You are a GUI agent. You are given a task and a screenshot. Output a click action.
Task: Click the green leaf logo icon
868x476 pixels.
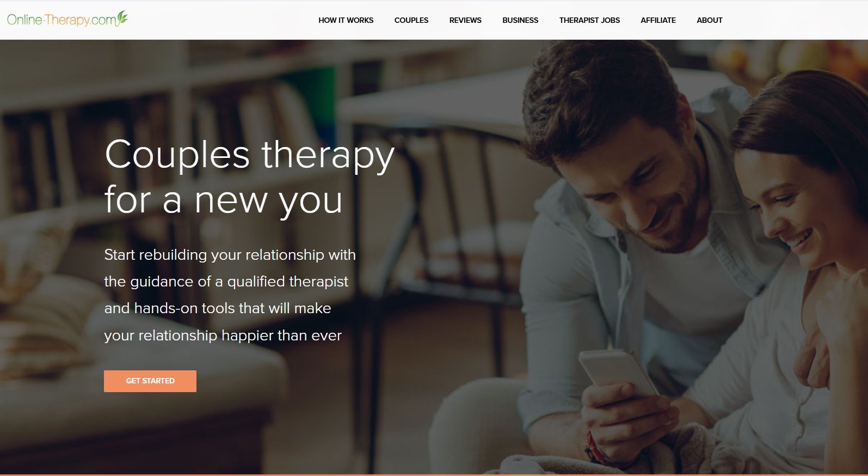pos(122,17)
